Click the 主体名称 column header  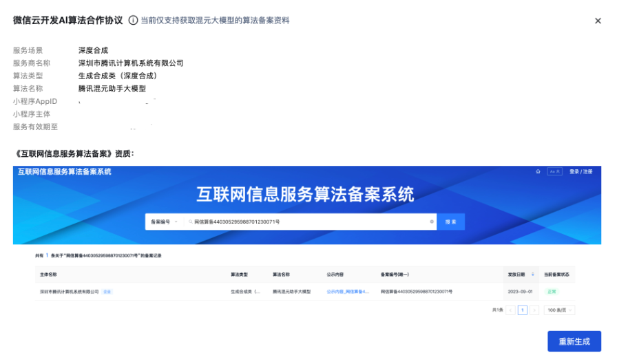pyautogui.click(x=48, y=275)
